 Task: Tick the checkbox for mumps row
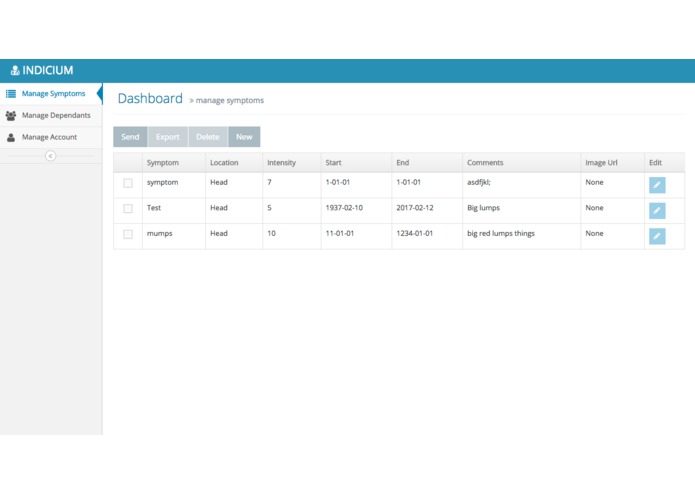tap(128, 234)
